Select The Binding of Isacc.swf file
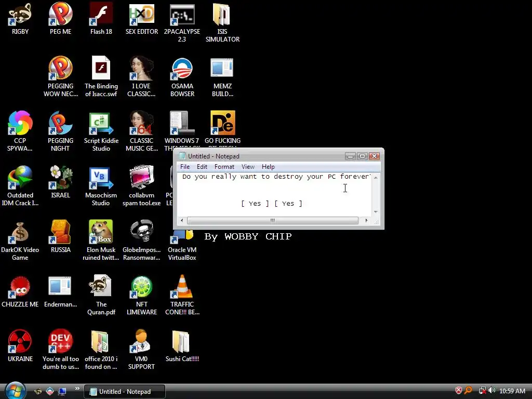This screenshot has width=532, height=399. [101, 77]
